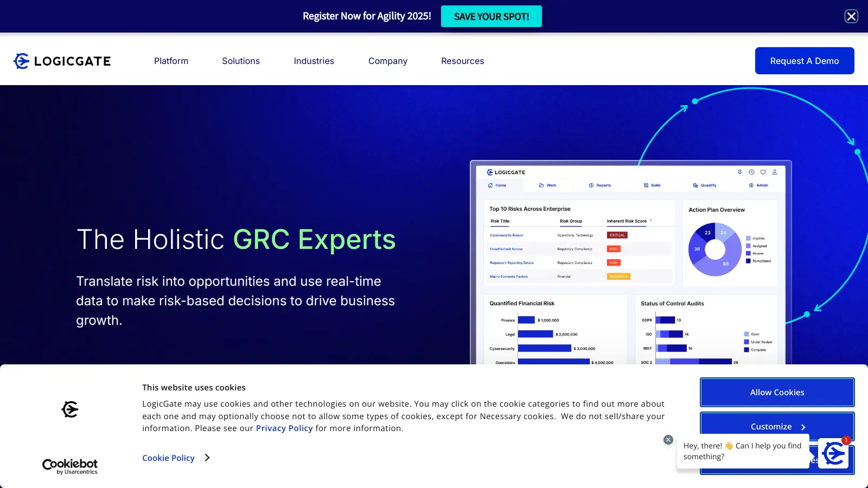
Task: Select the Quantify icon in the dashboard navigation
Action: [x=696, y=185]
